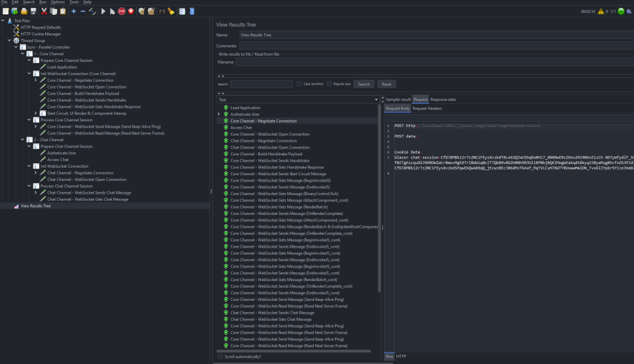Select Access Chat result row
This screenshot has height=364, width=634.
[x=241, y=128]
